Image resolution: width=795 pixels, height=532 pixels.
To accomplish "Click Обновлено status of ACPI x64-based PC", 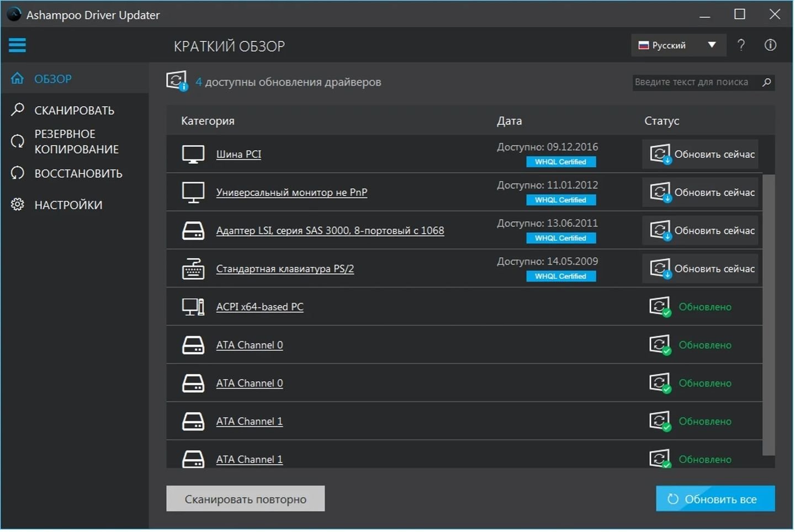I will pos(705,307).
